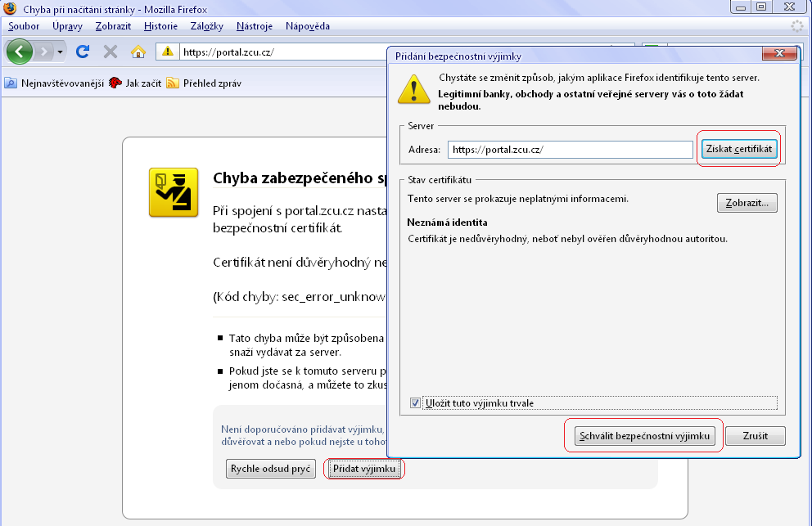Open the Nejnavštěvovanější bookmarks folder

click(x=54, y=83)
